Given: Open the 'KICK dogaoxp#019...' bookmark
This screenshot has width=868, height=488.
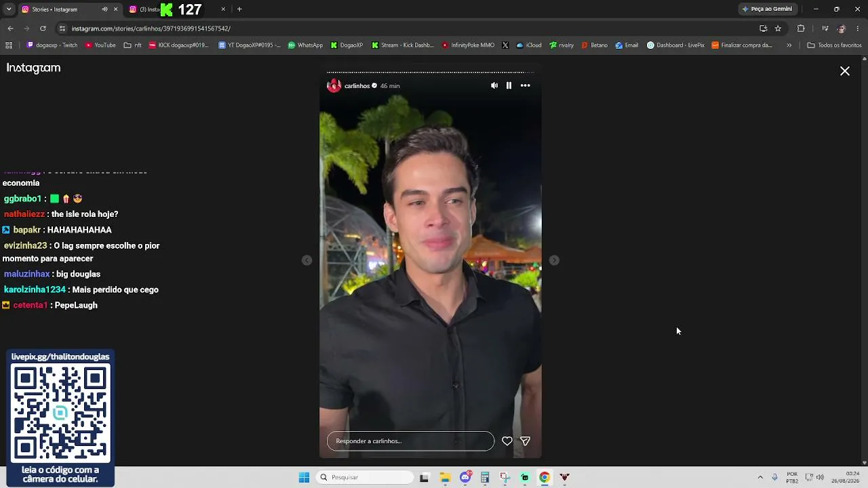Looking at the screenshot, I should tap(179, 45).
